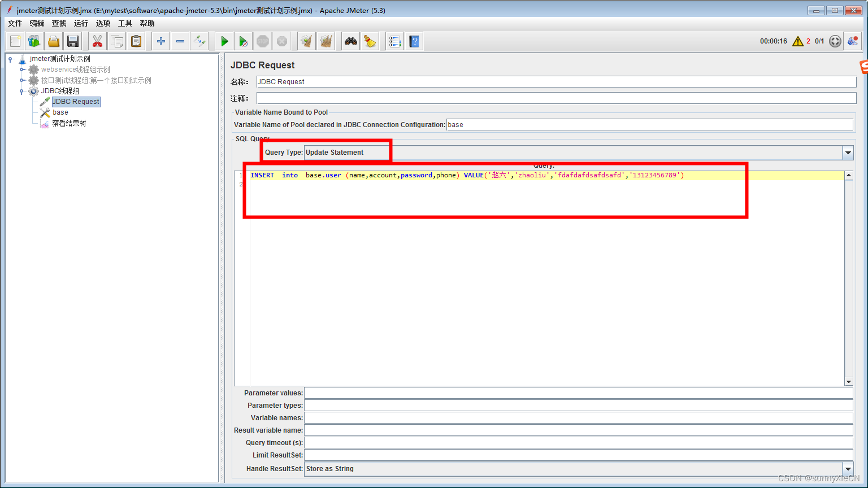Image resolution: width=868 pixels, height=488 pixels.
Task: Click the Result variable name field
Action: pyautogui.click(x=579, y=430)
